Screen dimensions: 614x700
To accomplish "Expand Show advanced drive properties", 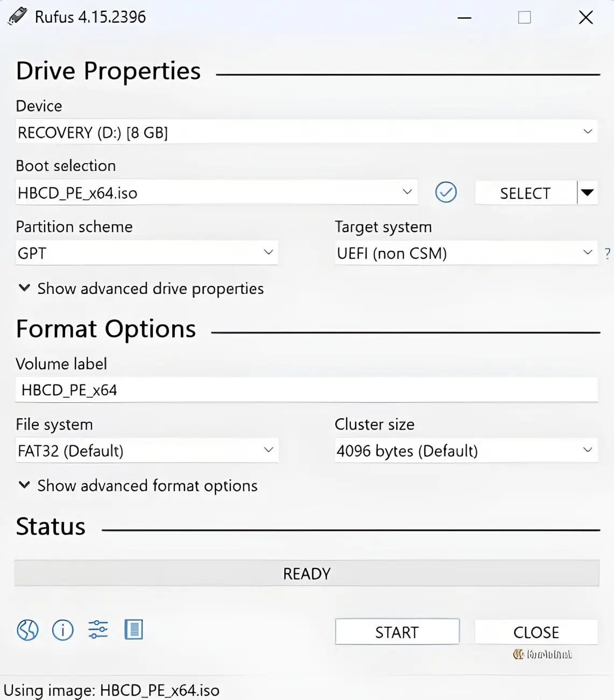I will pos(141,289).
